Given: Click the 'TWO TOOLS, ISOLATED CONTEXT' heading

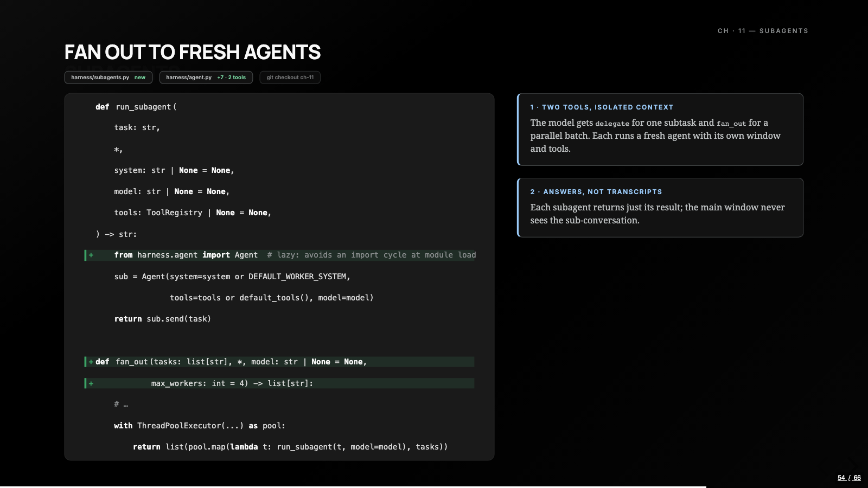Looking at the screenshot, I should [x=602, y=107].
